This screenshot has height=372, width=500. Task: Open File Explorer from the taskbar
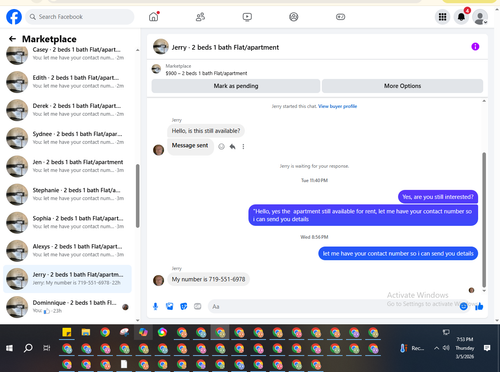coord(86,332)
